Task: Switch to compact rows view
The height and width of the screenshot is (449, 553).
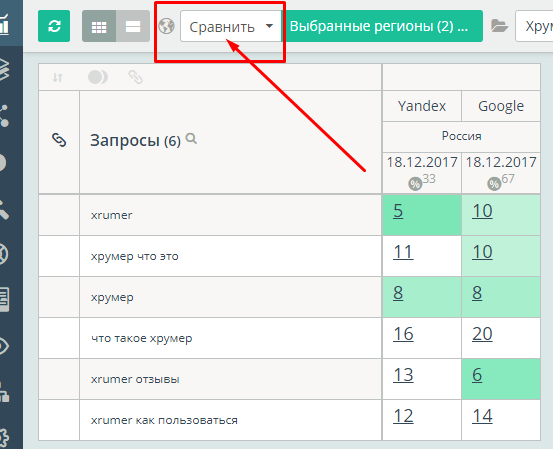Action: tap(133, 26)
